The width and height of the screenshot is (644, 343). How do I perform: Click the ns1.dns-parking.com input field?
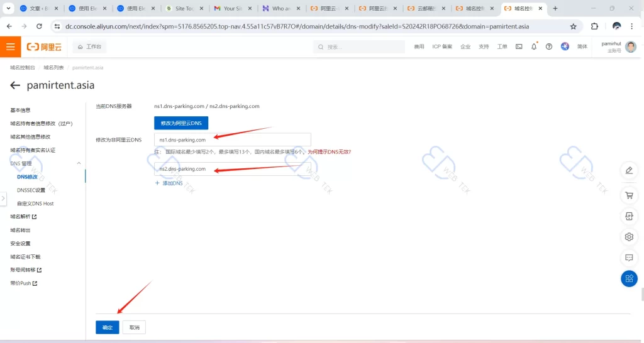(233, 140)
